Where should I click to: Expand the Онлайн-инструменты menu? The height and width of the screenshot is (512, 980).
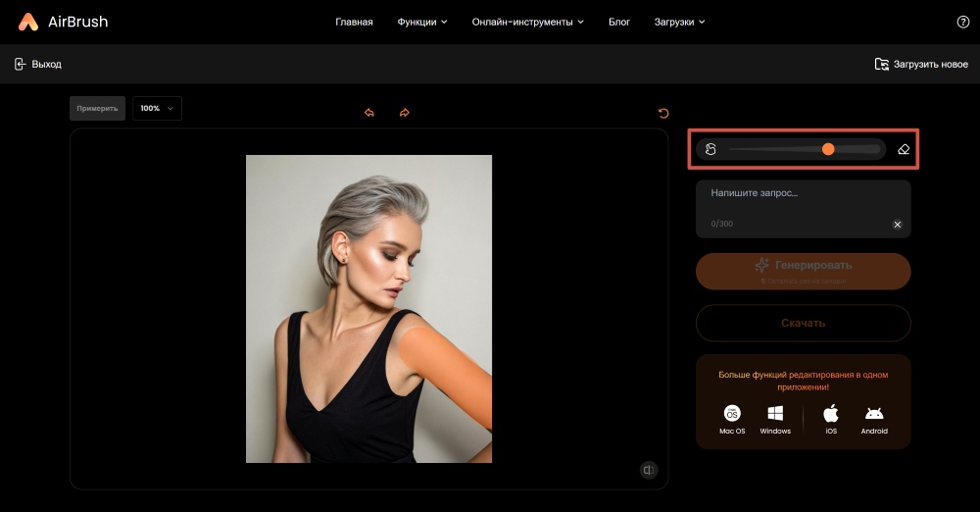click(527, 22)
